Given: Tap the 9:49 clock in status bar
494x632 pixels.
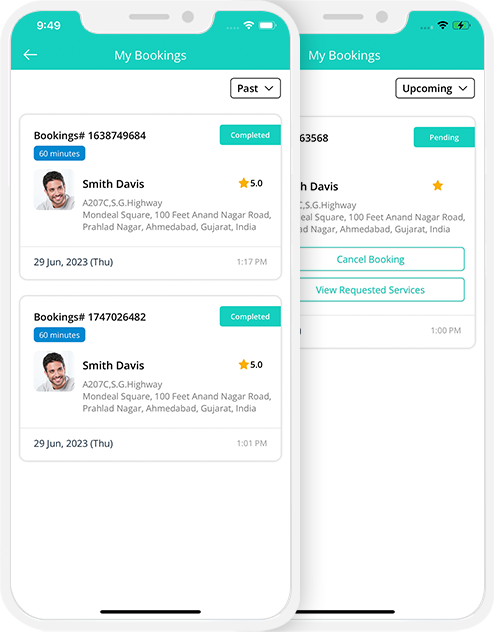Looking at the screenshot, I should pos(48,25).
